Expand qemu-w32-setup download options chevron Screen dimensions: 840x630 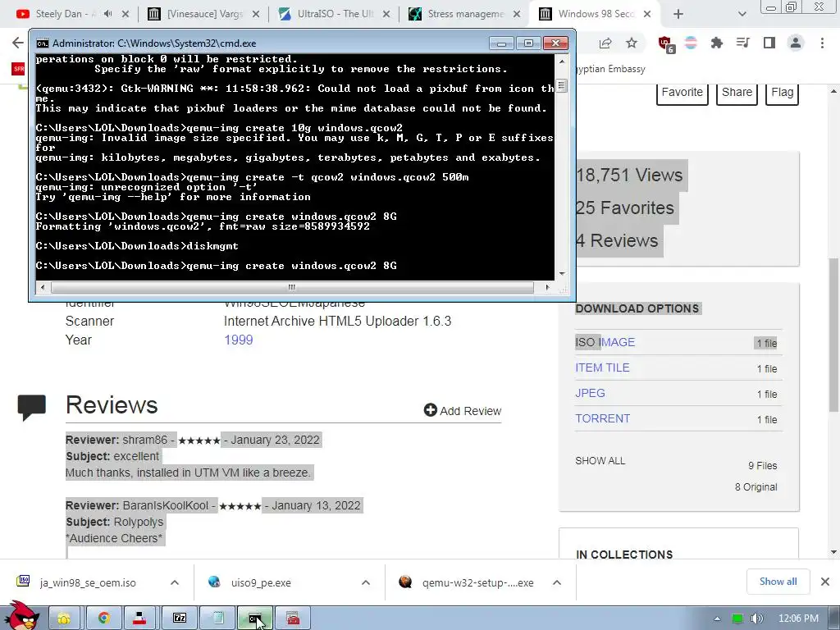[557, 582]
